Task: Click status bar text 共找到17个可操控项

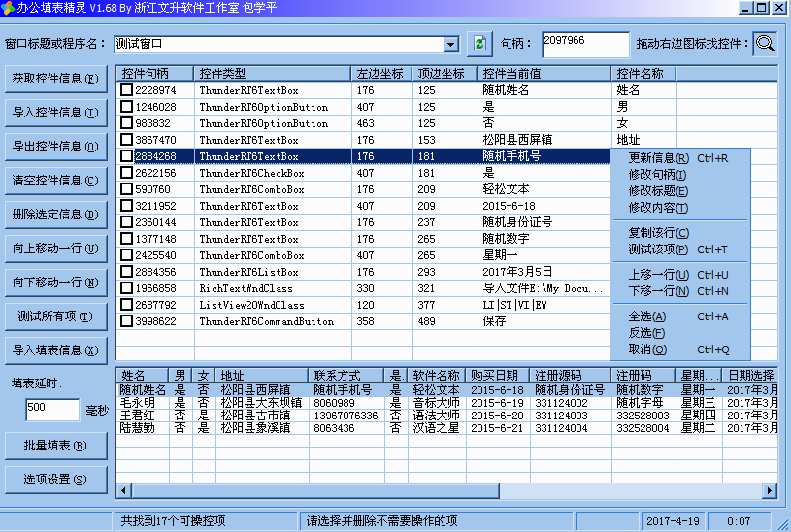Action: pyautogui.click(x=173, y=521)
